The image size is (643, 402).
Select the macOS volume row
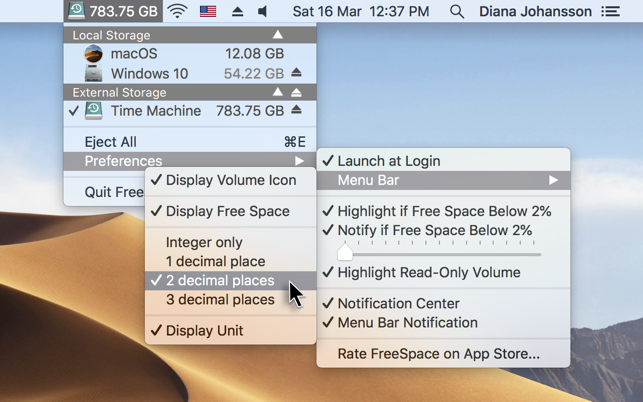click(x=190, y=54)
